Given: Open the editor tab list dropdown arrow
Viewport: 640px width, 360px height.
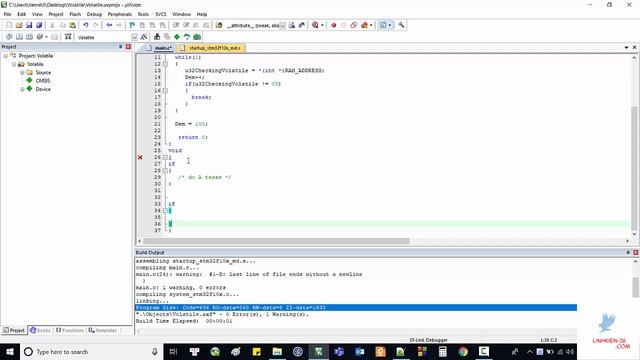Looking at the screenshot, I should [626, 48].
